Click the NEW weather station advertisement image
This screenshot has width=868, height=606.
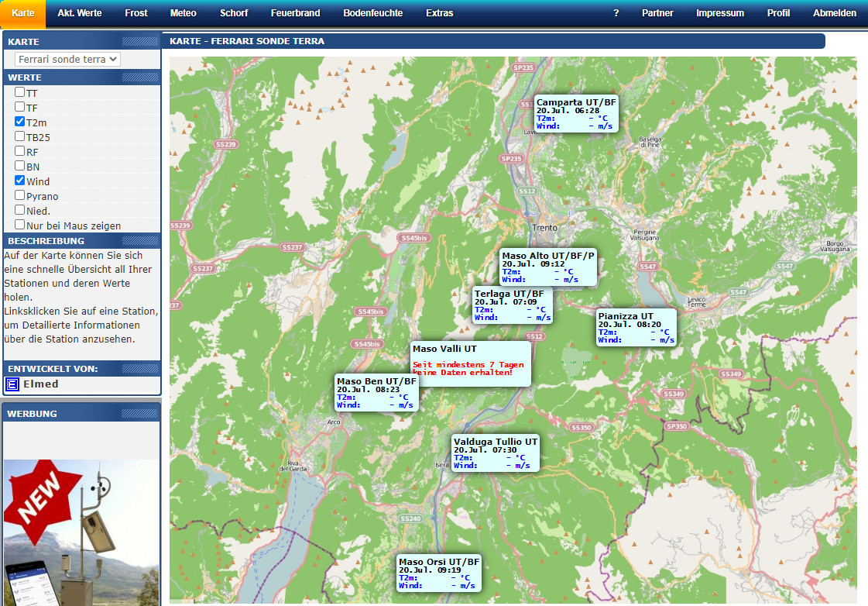(x=81, y=532)
